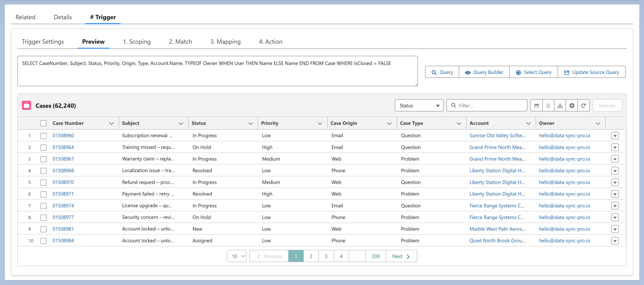
Task: Go to the Next page
Action: (x=401, y=256)
